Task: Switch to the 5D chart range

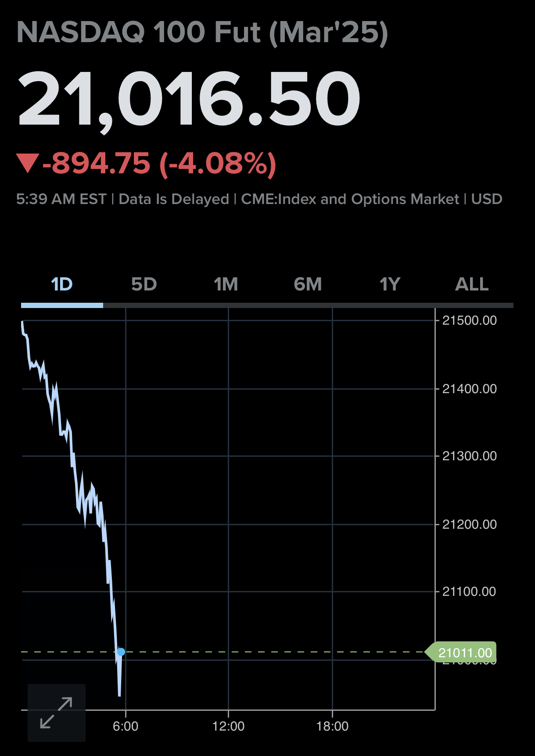Action: pos(144,285)
